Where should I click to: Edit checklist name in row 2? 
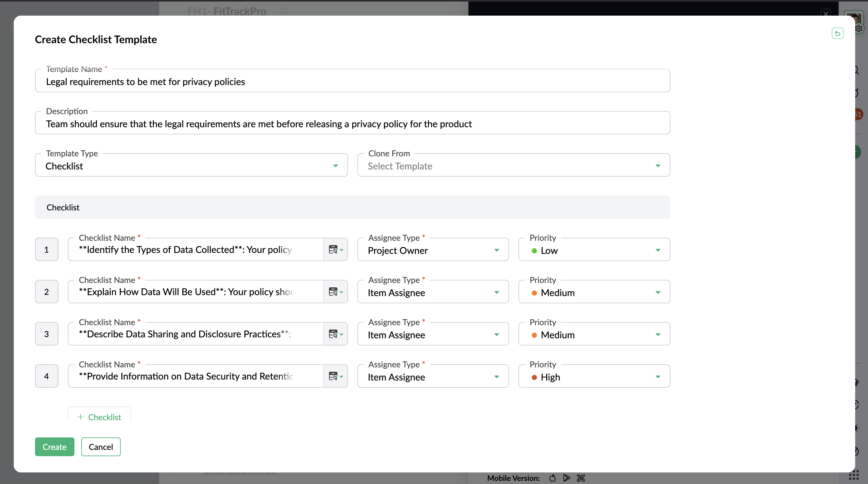point(195,292)
